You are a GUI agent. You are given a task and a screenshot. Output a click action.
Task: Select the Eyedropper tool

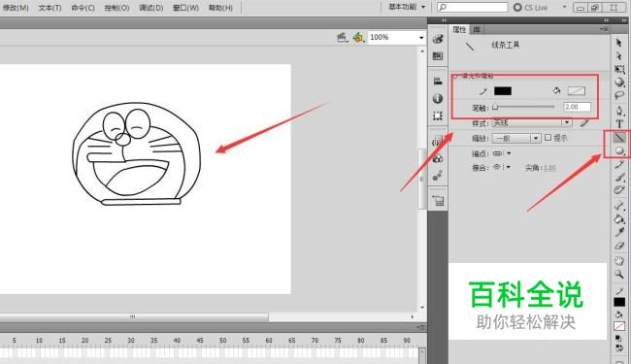[x=619, y=233]
